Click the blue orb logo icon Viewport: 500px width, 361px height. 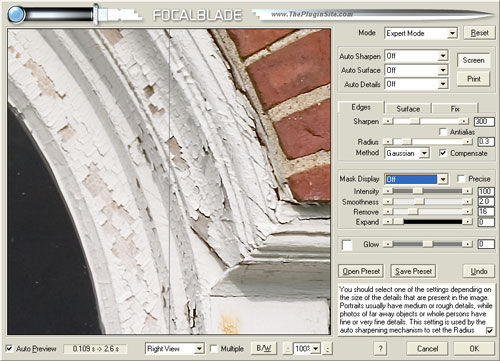click(x=16, y=15)
